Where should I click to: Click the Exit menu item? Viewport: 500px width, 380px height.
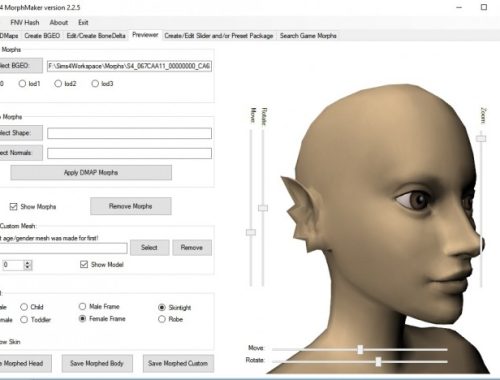[x=83, y=23]
